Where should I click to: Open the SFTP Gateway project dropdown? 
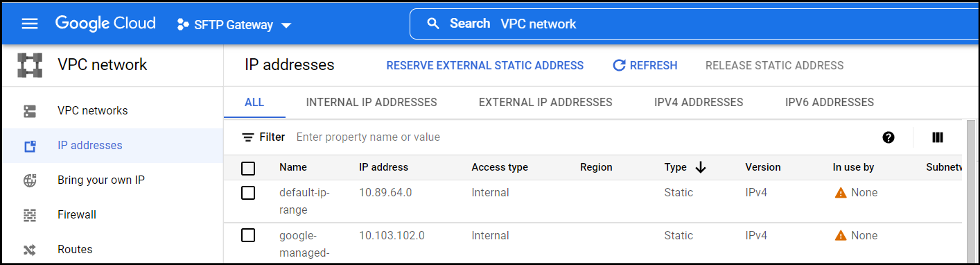tap(234, 25)
